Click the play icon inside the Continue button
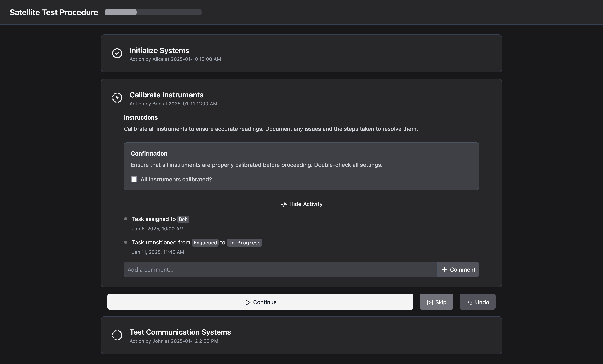The width and height of the screenshot is (603, 364). (x=248, y=302)
